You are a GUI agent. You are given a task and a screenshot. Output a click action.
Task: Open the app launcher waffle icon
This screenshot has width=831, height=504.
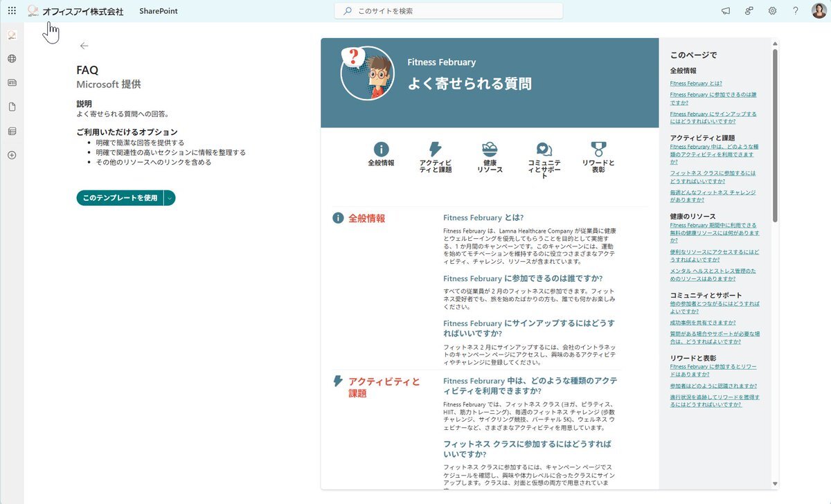coord(12,11)
